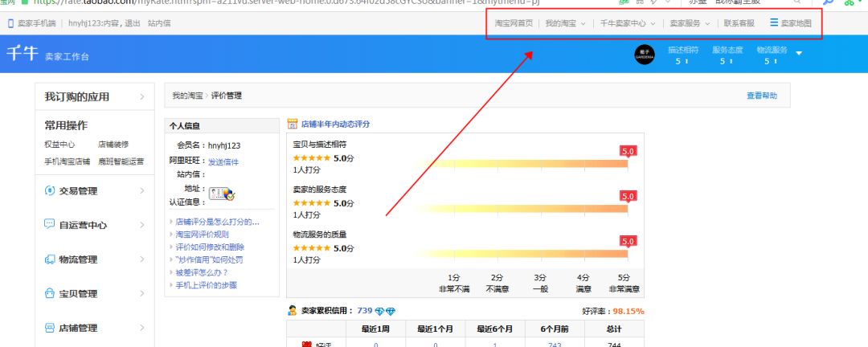Expand the shop rating arrow in header
Screen dimensions: 868x347
pyautogui.click(x=799, y=54)
